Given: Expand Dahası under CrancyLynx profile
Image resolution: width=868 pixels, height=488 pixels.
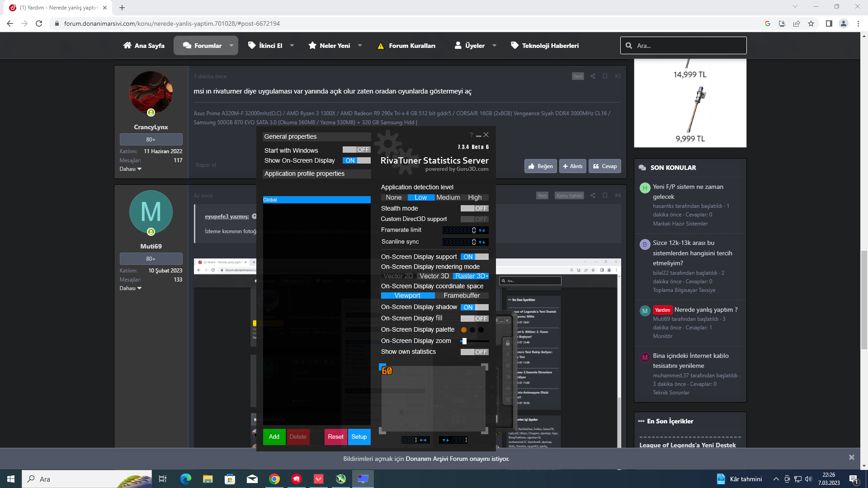Looking at the screenshot, I should (x=130, y=169).
